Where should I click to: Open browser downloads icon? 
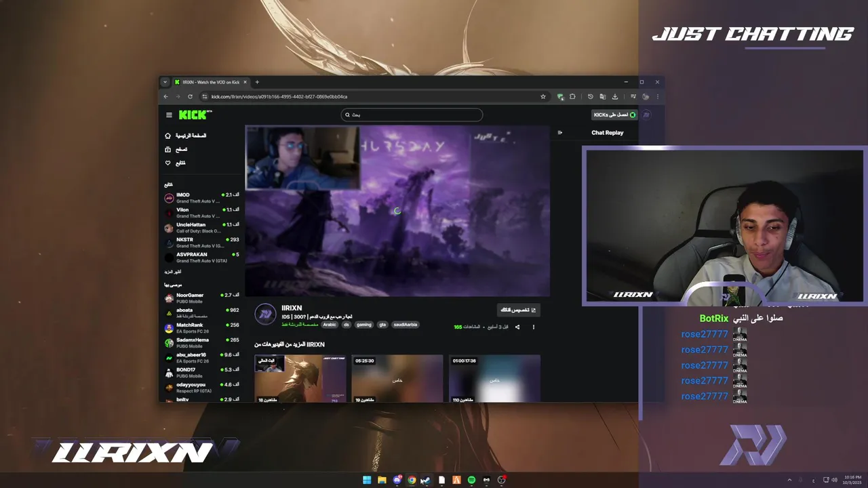[x=615, y=96]
